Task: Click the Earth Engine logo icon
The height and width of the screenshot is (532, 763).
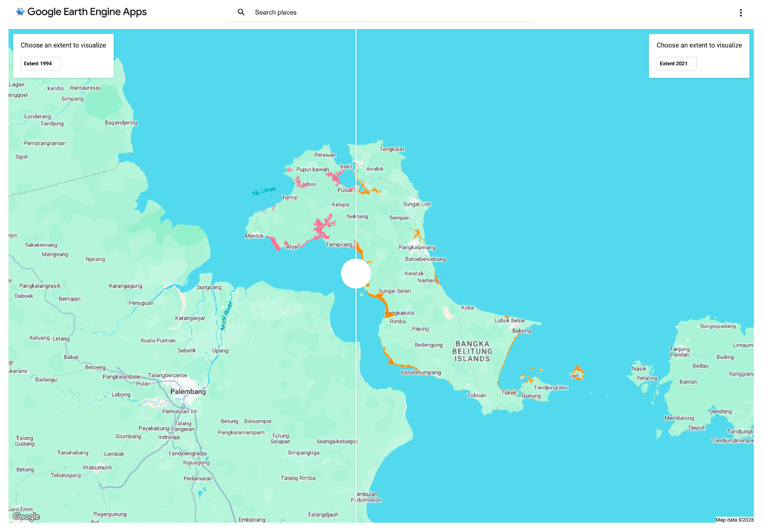Action: point(20,12)
